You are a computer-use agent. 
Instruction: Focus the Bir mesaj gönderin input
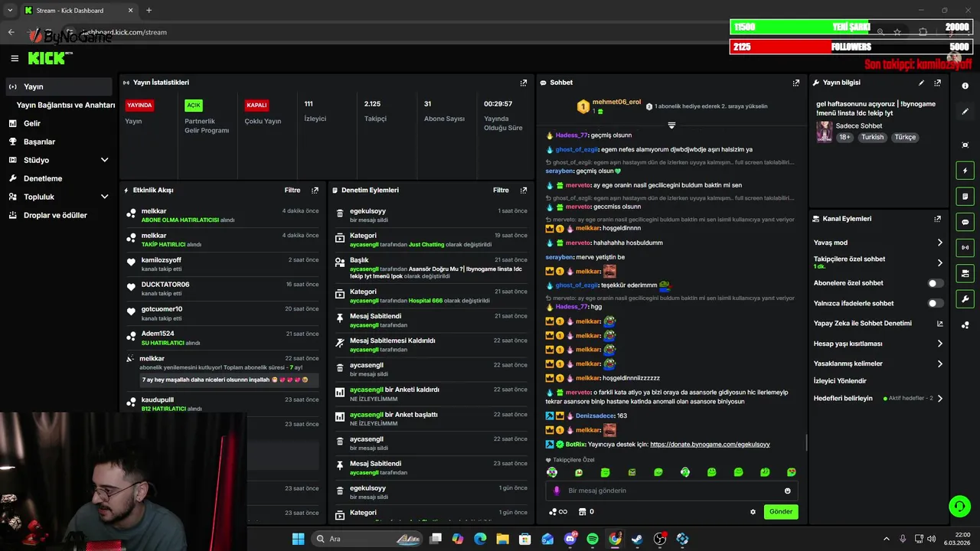coord(672,491)
